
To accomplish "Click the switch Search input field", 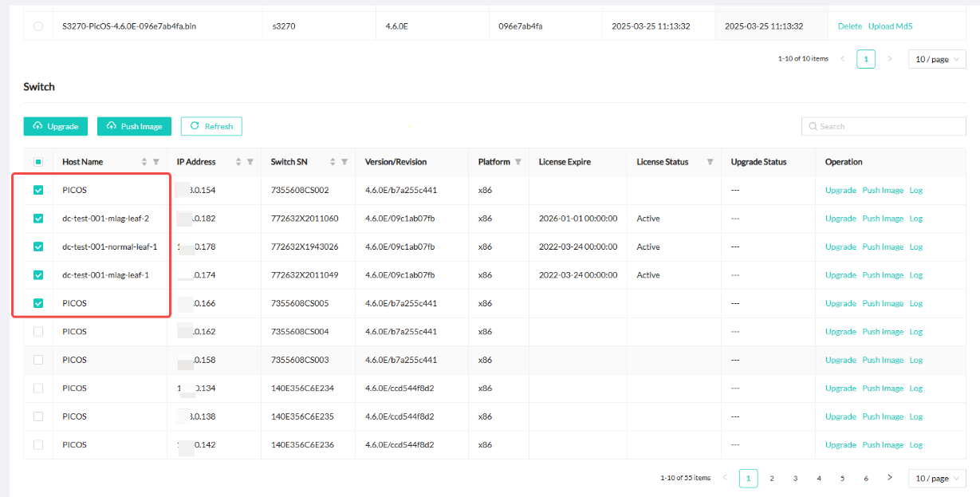I will (884, 126).
